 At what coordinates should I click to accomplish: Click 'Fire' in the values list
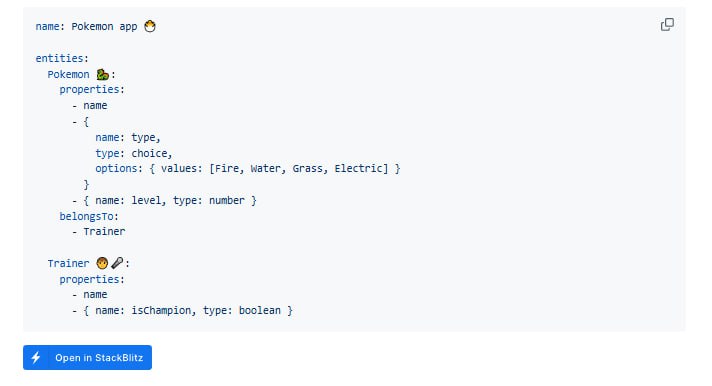[227, 168]
